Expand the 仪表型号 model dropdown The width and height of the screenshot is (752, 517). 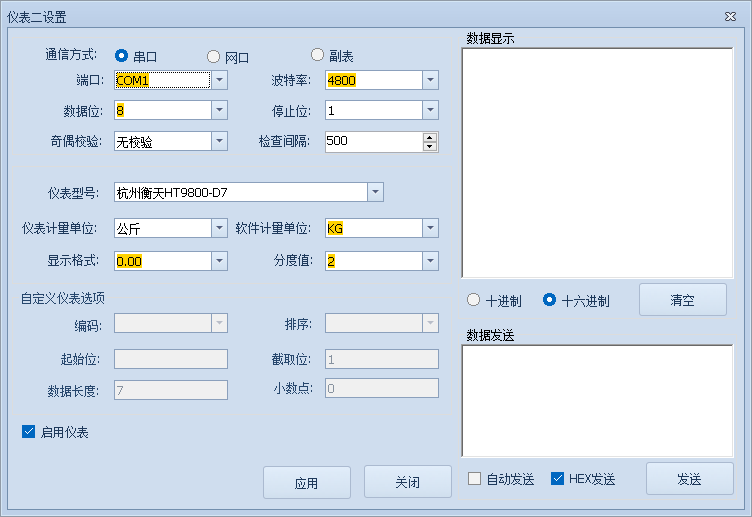tap(375, 192)
